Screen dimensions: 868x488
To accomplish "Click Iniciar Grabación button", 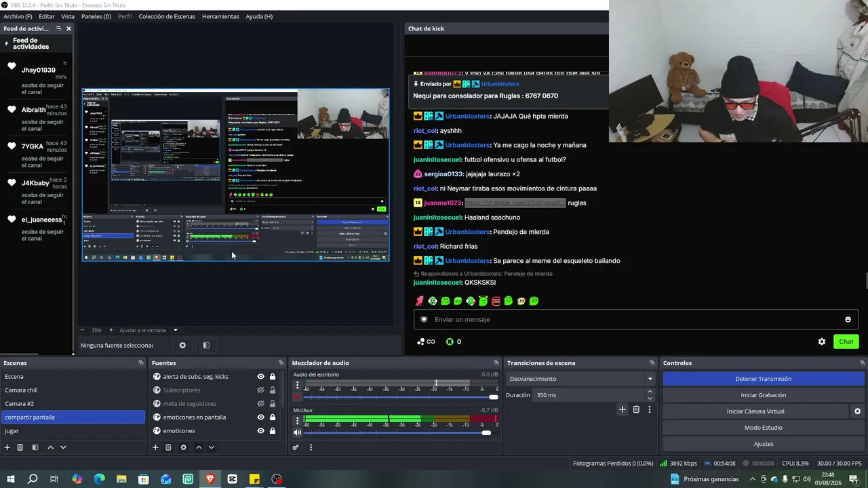I will [764, 395].
